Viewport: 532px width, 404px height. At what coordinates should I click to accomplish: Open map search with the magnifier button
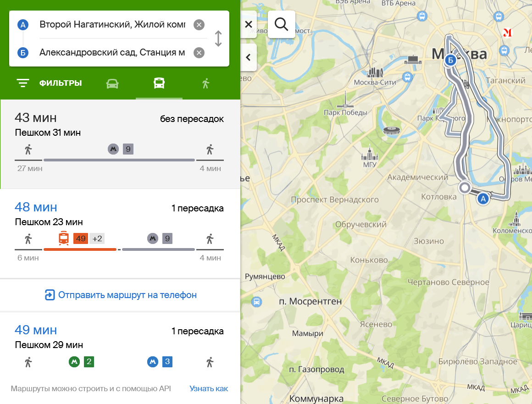(281, 24)
